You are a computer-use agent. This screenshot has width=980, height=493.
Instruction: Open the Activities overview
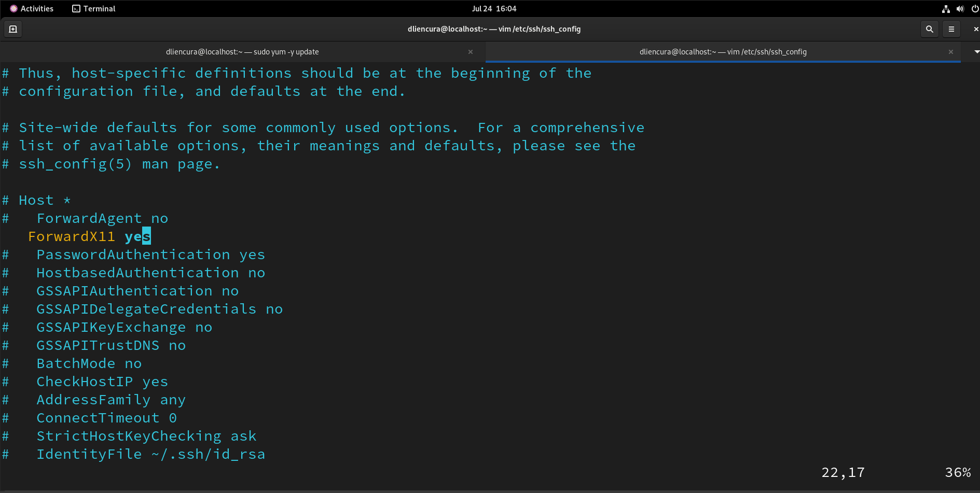pos(32,9)
